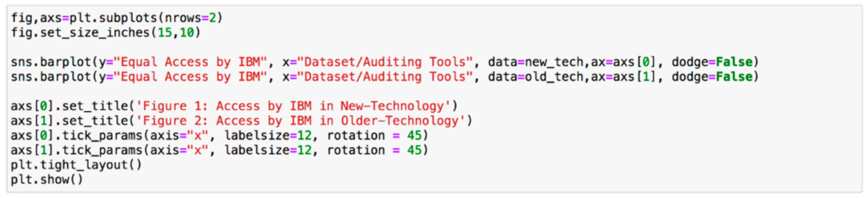Viewport: 868px width, 198px height.
Task: Click the number 15 in set_size_inches
Action: pos(165,33)
